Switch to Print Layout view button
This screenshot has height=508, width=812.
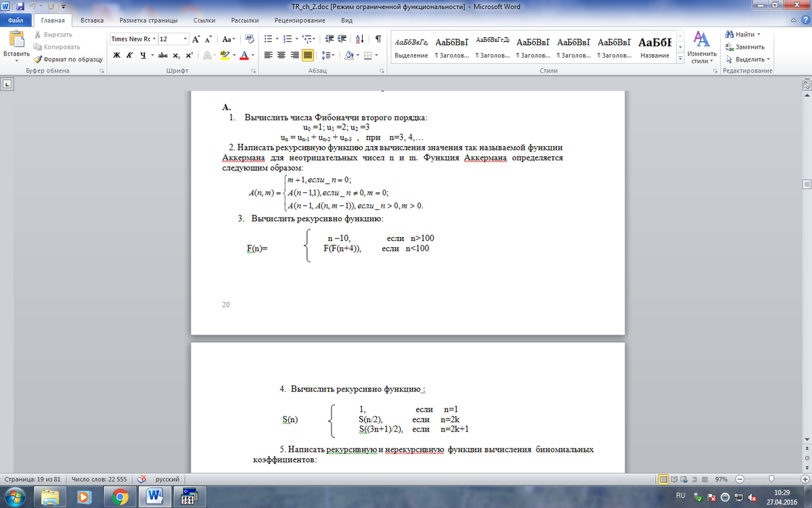pyautogui.click(x=664, y=479)
